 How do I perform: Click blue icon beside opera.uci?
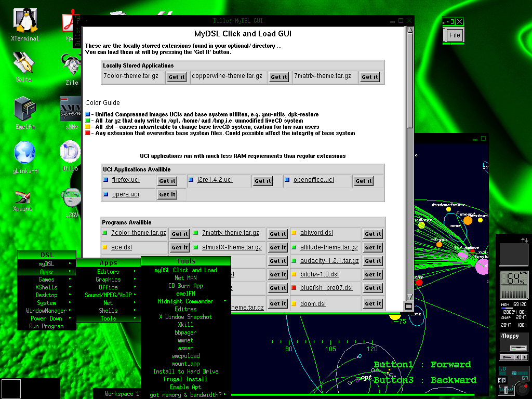click(x=105, y=194)
